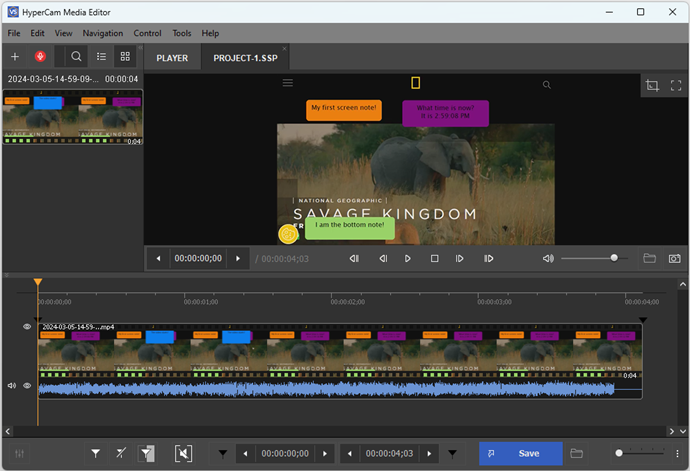This screenshot has width=690, height=471.
Task: Click current preview time field 00:00:00;00
Action: [x=198, y=258]
